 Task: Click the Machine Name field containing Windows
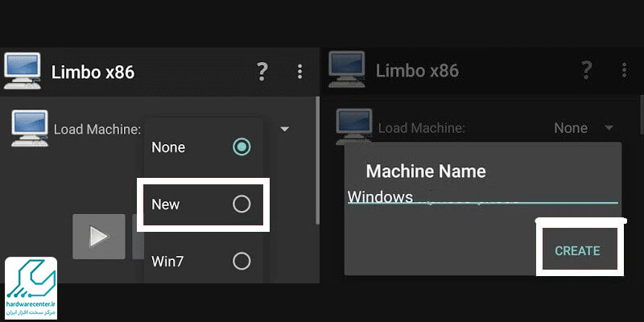pyautogui.click(x=481, y=196)
